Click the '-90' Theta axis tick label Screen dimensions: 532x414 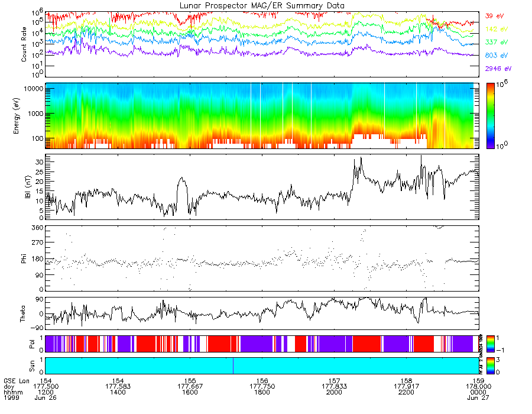[37, 328]
